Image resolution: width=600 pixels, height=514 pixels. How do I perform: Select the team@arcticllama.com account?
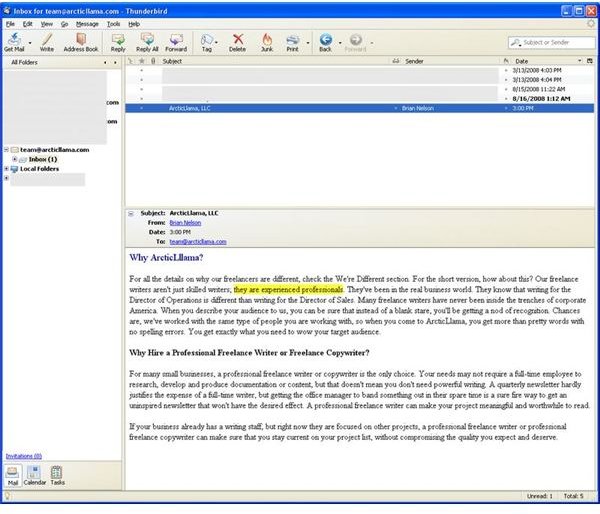tap(54, 150)
